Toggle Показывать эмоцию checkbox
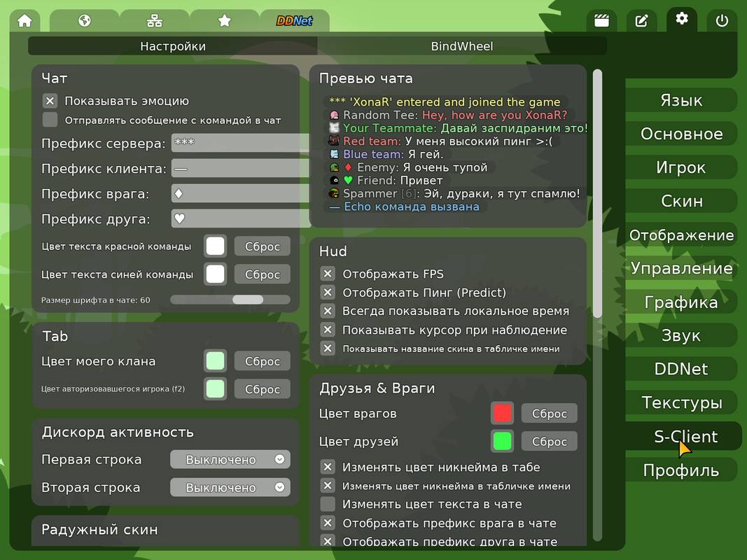 50,101
